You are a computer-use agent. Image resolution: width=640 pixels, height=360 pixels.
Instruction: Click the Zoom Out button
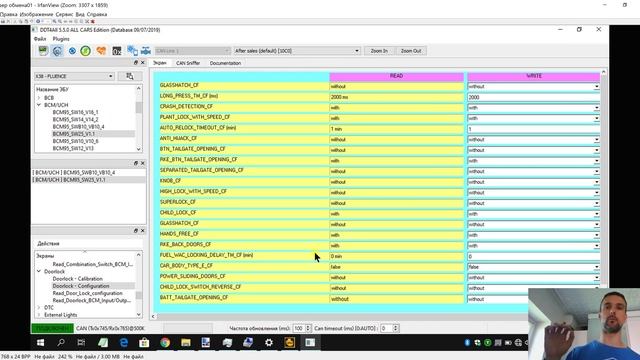coord(411,51)
